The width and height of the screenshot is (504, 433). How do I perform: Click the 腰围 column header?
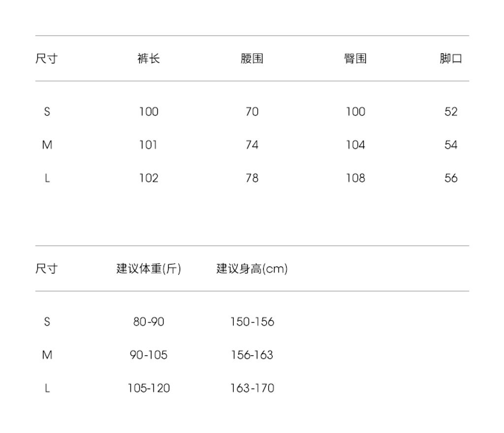(252, 59)
